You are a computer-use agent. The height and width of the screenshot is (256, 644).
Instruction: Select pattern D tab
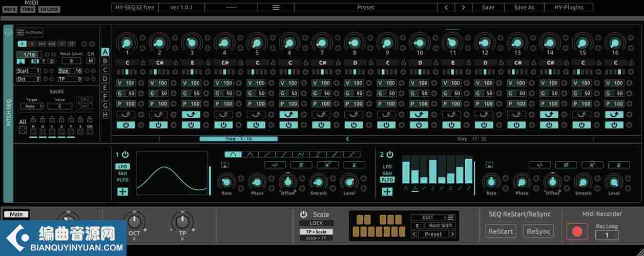click(105, 79)
